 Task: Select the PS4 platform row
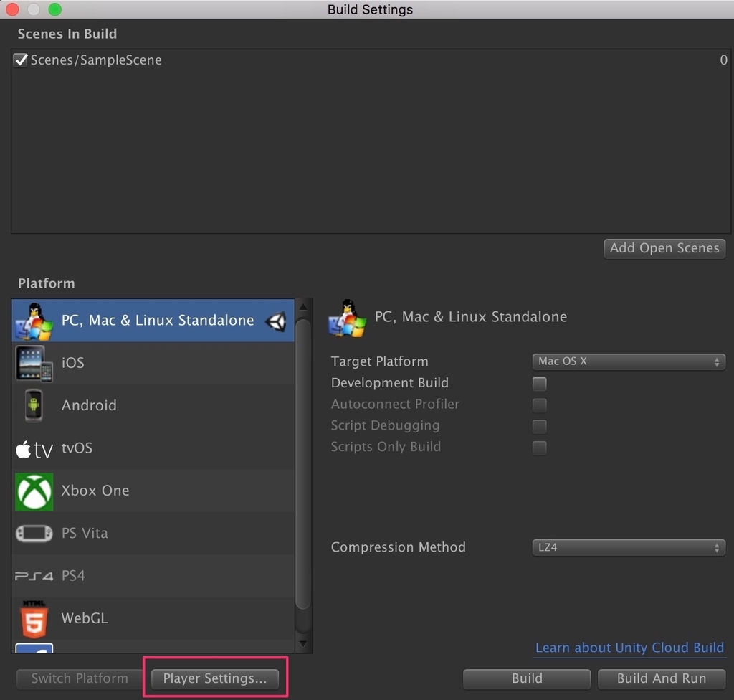pos(153,577)
